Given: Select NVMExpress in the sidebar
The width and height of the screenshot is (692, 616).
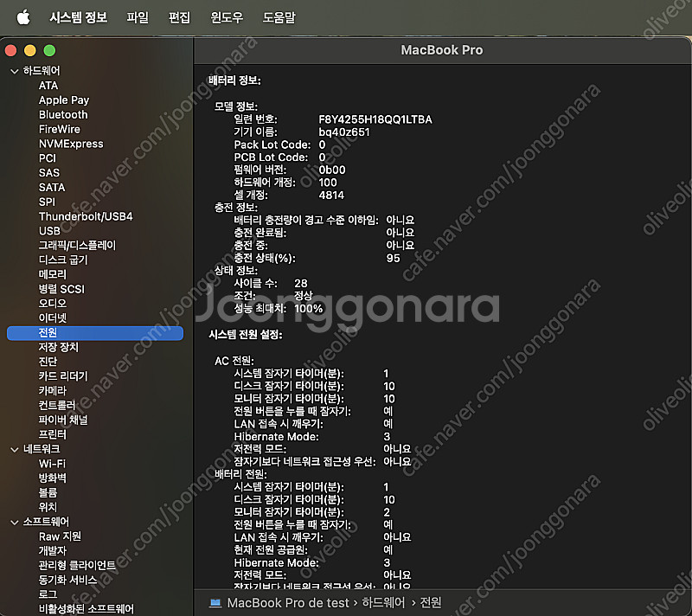Looking at the screenshot, I should click(x=71, y=144).
